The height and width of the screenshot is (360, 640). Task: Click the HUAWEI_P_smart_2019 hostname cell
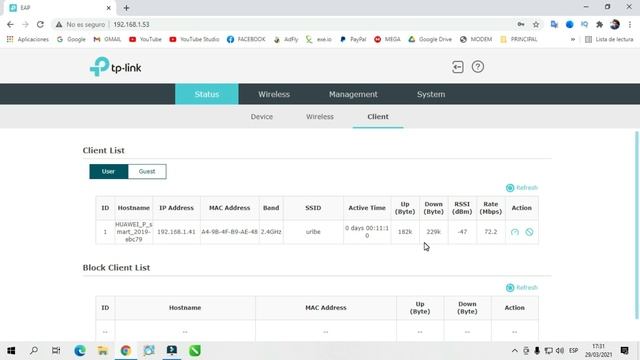[134, 232]
